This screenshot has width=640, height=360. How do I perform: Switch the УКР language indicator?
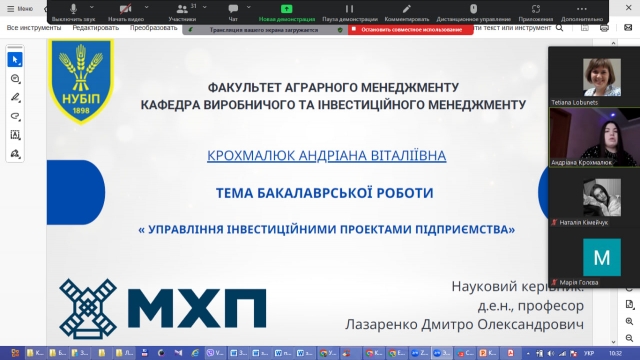pyautogui.click(x=589, y=353)
